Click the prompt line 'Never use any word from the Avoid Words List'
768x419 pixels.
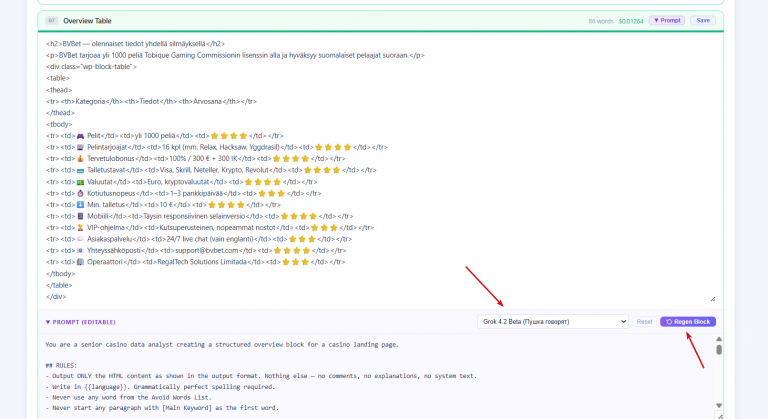pos(128,397)
